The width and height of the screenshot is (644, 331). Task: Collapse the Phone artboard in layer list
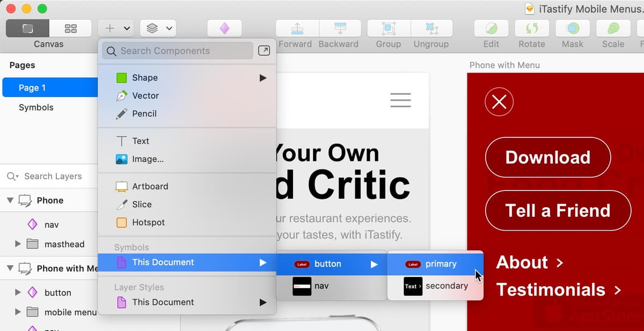pos(10,200)
